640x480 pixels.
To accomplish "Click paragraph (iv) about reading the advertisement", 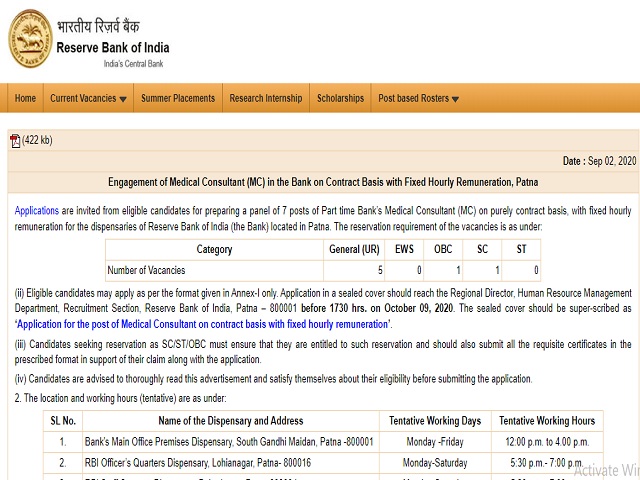I will click(x=273, y=379).
